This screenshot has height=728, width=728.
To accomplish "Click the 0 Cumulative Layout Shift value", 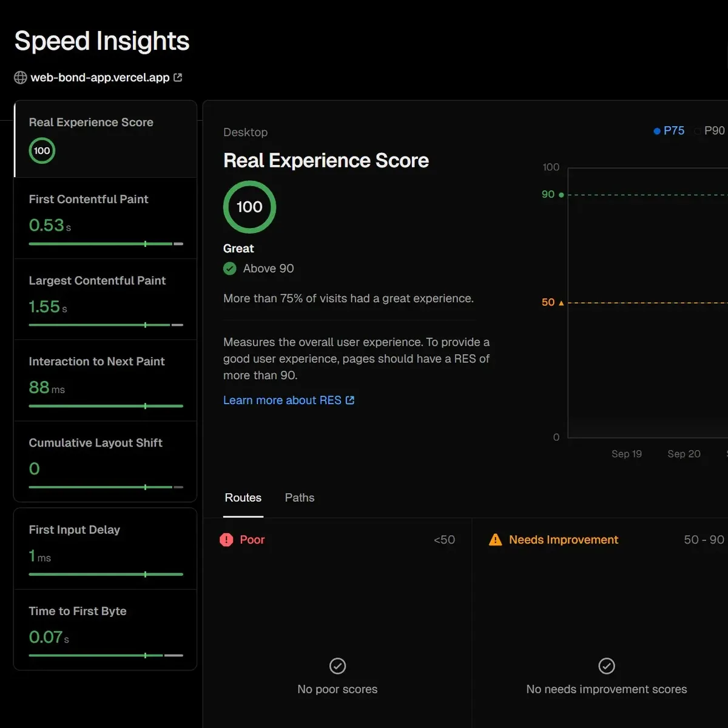I will pos(35,469).
